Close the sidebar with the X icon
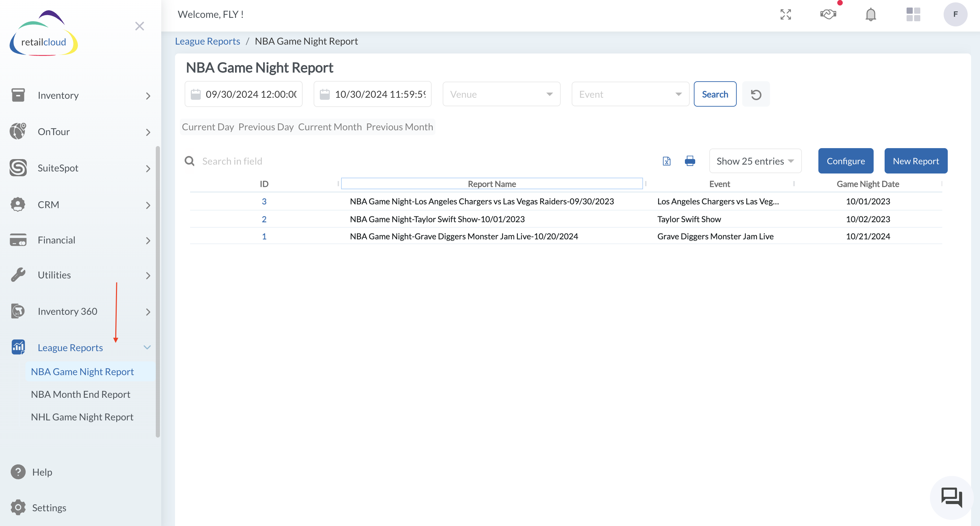This screenshot has height=526, width=980. pos(140,26)
